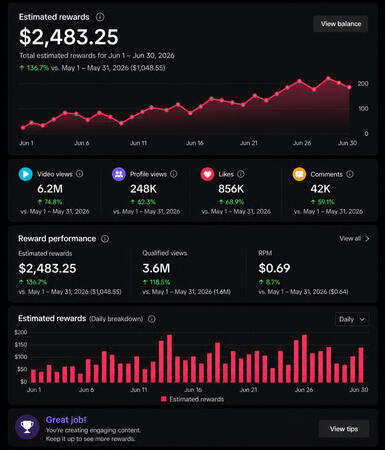Click the first data point on the line chart

(x=23, y=127)
